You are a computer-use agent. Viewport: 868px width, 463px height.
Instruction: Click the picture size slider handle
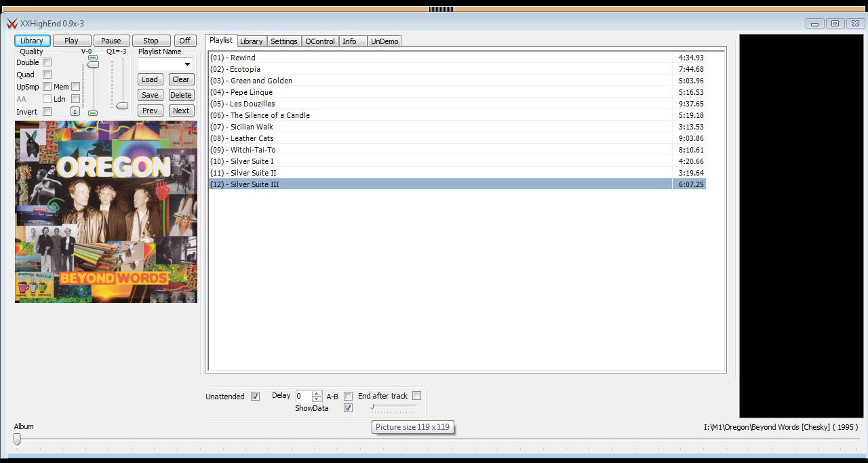point(372,407)
